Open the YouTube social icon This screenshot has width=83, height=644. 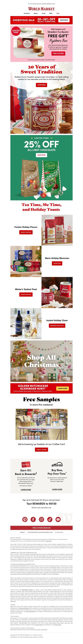[58, 519]
